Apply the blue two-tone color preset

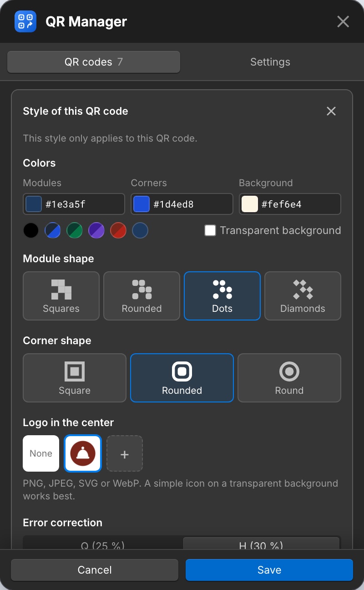tap(53, 230)
